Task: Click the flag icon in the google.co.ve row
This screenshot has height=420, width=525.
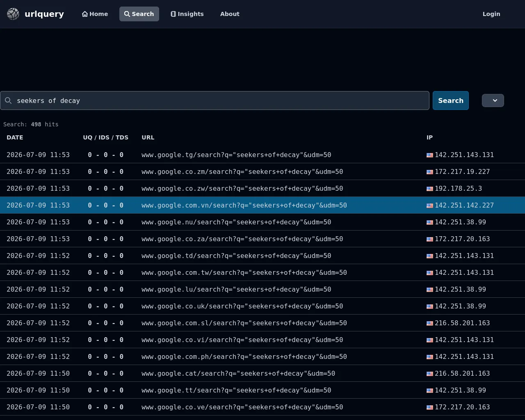Action: [x=430, y=407]
